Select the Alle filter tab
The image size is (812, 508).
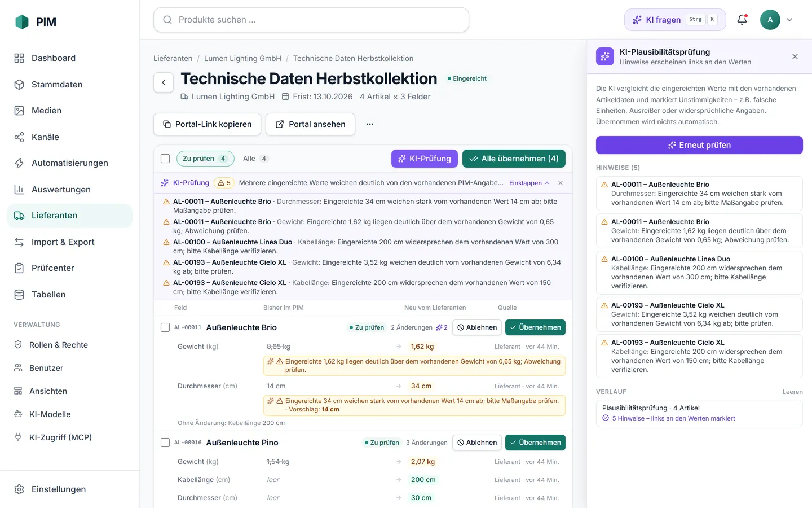[255, 159]
